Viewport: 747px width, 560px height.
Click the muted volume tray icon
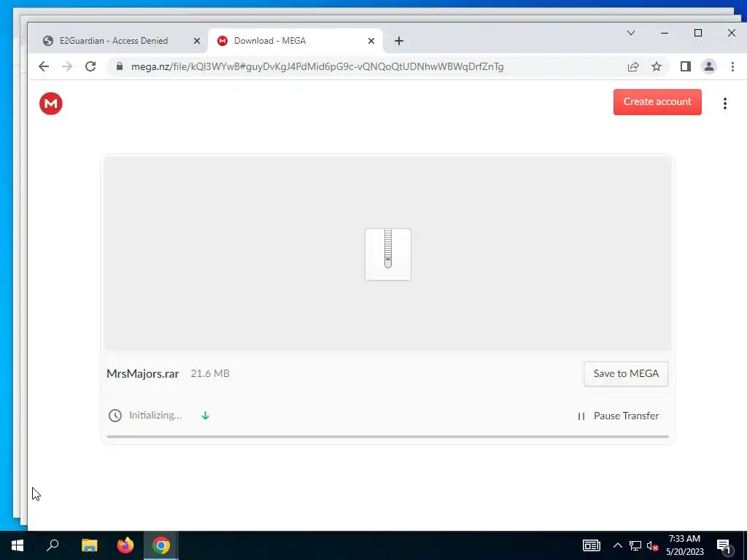click(652, 545)
